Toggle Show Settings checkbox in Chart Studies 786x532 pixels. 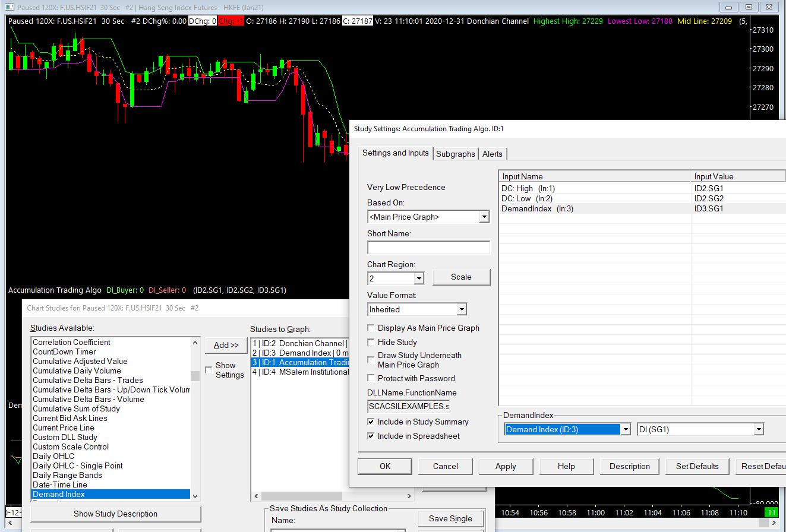tap(209, 370)
